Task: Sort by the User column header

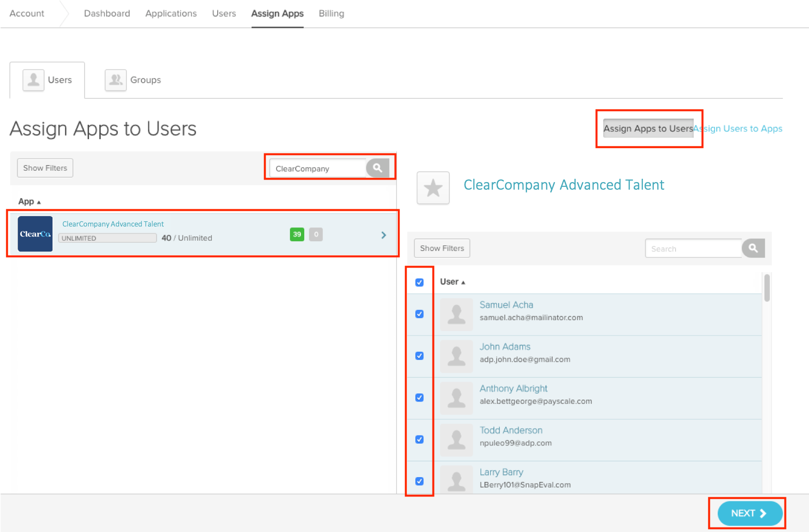Action: tap(452, 282)
